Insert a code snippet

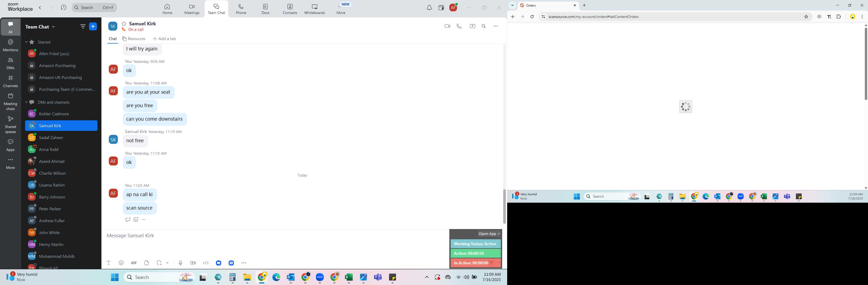pyautogui.click(x=206, y=263)
